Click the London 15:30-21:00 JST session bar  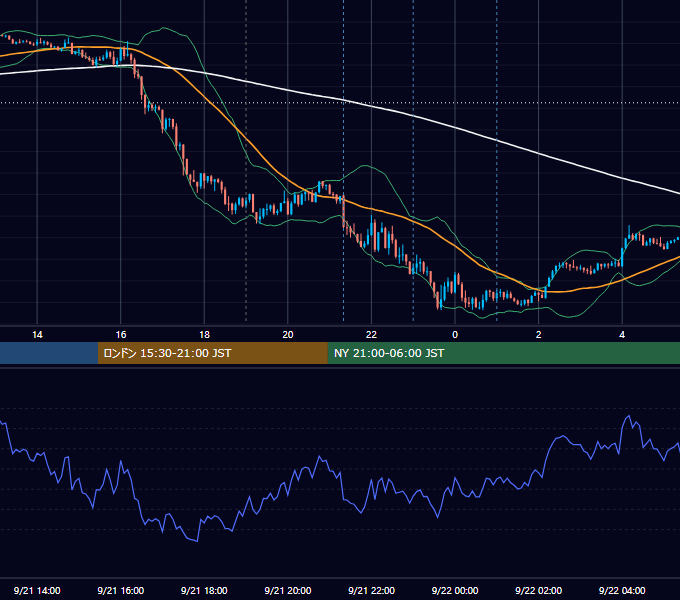coord(212,353)
